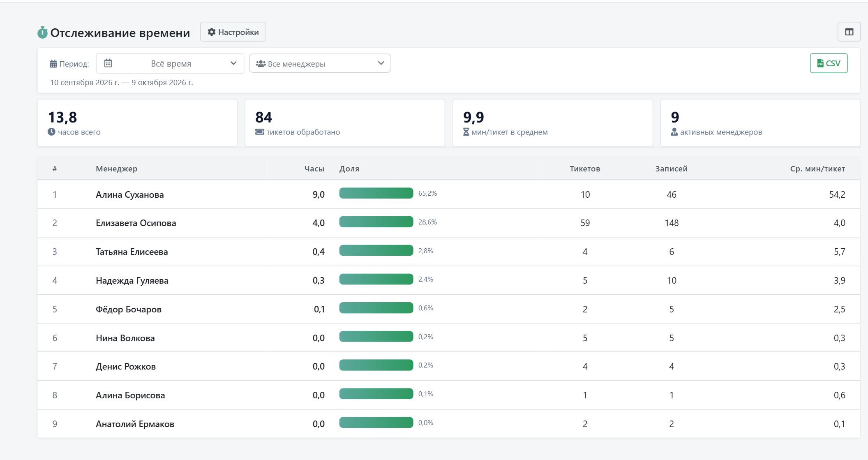Click the date range 10 сентября 2026 text
This screenshot has width=868, height=460.
click(122, 83)
